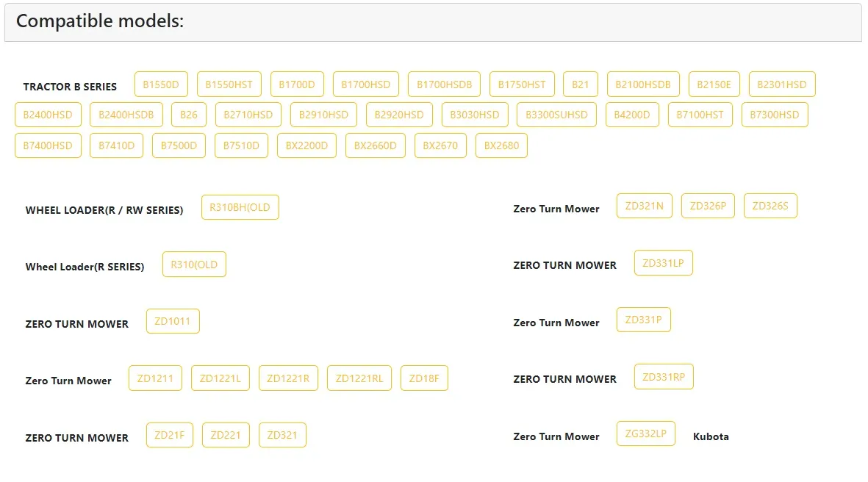The image size is (868, 482).
Task: Select the B1550HST model tag
Action: coord(229,84)
